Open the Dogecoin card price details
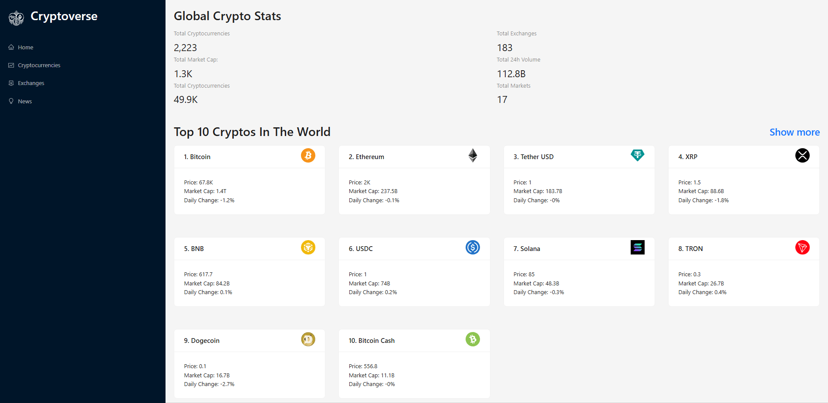Screen dimensions: 828x403 [195, 366]
